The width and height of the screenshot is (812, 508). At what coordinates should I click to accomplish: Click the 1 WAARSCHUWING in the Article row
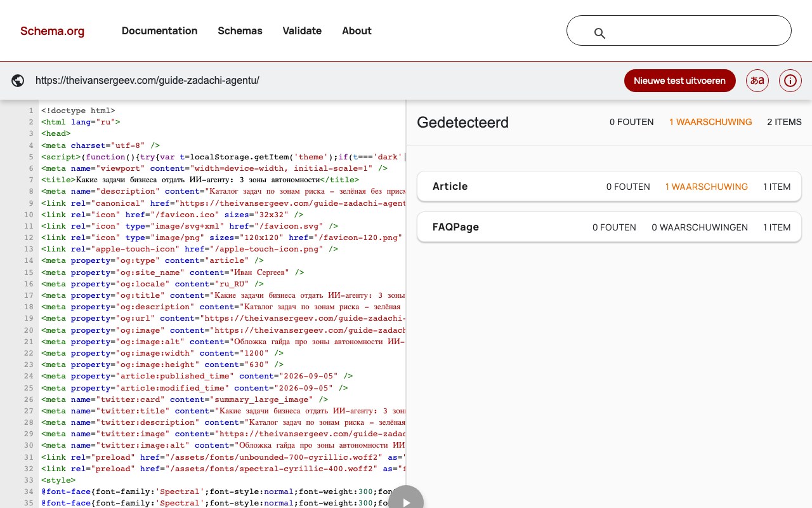[x=707, y=187]
